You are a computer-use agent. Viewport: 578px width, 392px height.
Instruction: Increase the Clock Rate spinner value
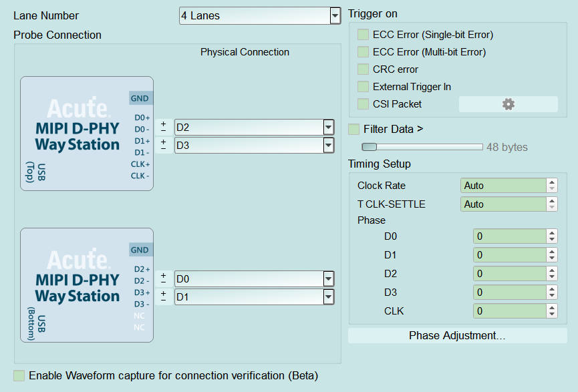(x=552, y=182)
